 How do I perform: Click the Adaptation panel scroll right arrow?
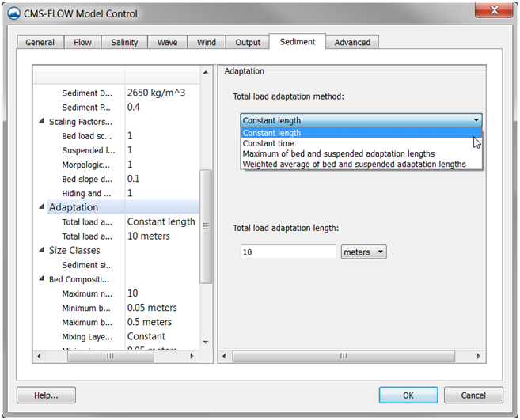[x=478, y=356]
